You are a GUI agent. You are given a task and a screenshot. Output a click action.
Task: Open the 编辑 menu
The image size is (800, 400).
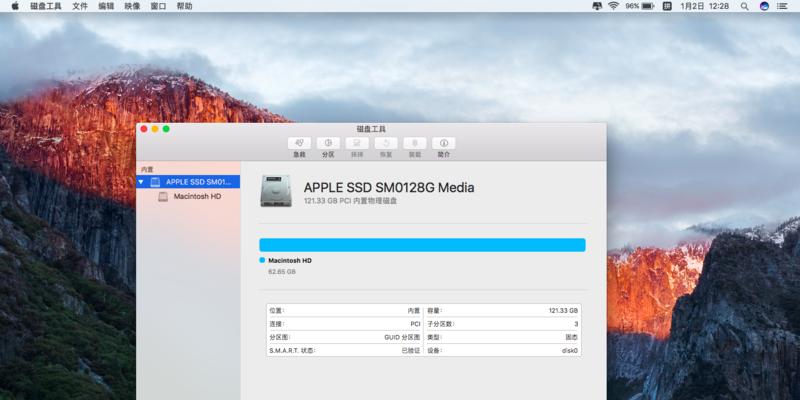pyautogui.click(x=106, y=6)
